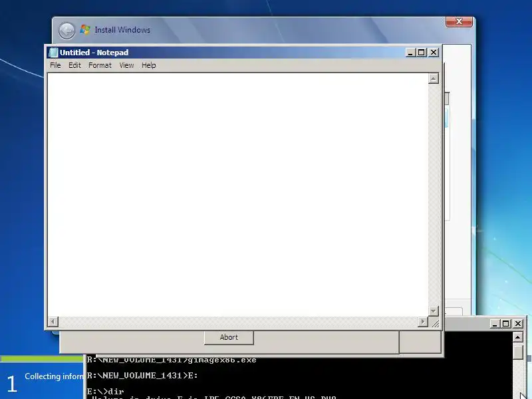Click Notepad vertical scrollbar up arrow
Screen dimensions: 532x399
click(x=434, y=78)
